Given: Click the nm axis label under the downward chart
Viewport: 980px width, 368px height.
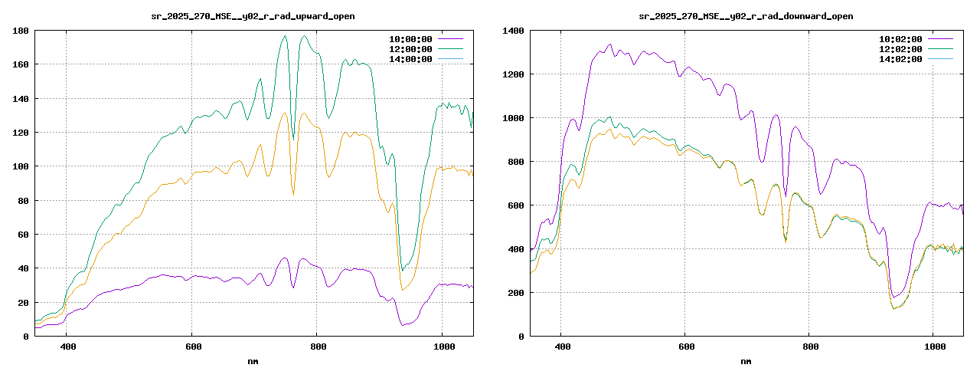Looking at the screenshot, I should pyautogui.click(x=746, y=360).
